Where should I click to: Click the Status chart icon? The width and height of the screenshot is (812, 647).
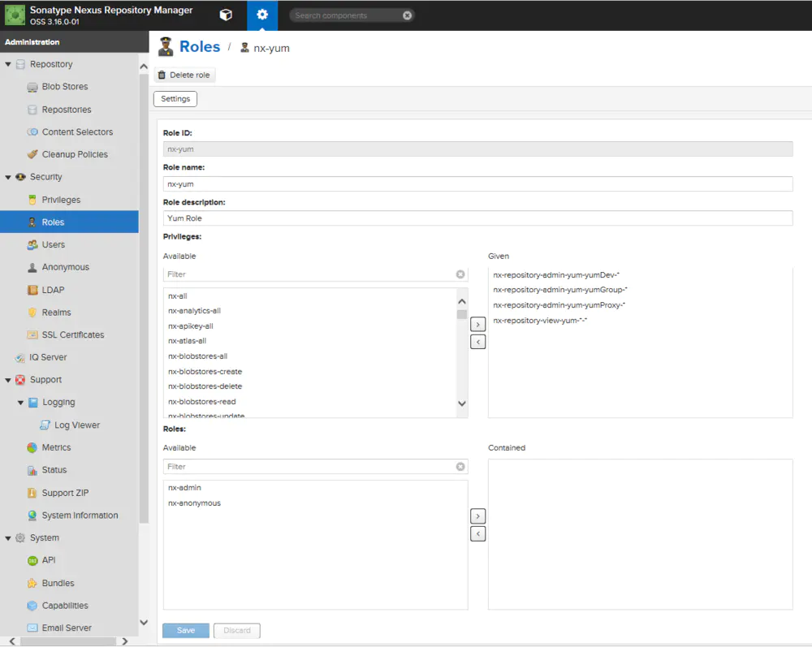32,471
